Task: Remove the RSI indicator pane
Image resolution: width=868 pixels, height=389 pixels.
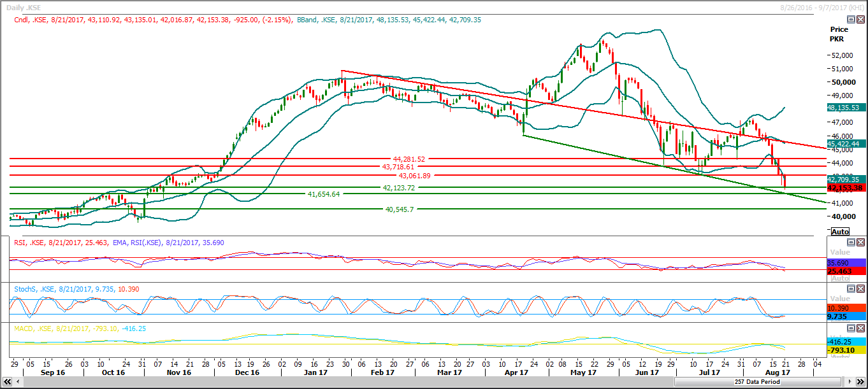Action: [x=860, y=243]
